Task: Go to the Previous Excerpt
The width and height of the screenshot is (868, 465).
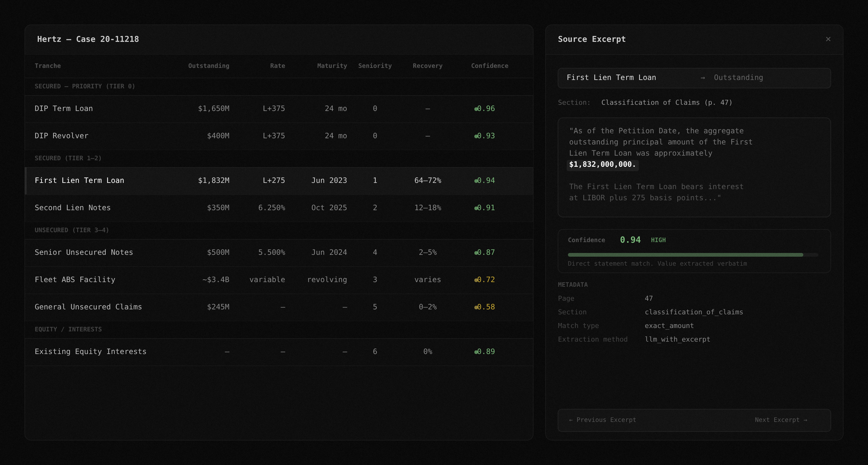Action: click(602, 420)
